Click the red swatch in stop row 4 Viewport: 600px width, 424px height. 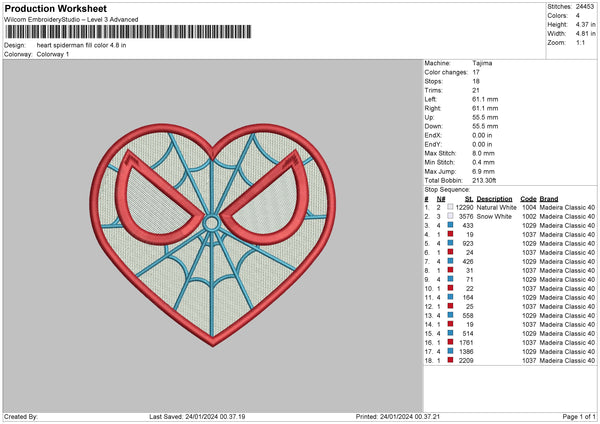(450, 234)
